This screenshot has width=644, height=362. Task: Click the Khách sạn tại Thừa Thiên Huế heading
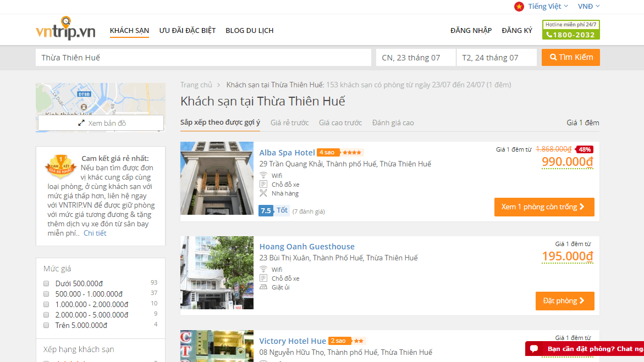pyautogui.click(x=263, y=101)
